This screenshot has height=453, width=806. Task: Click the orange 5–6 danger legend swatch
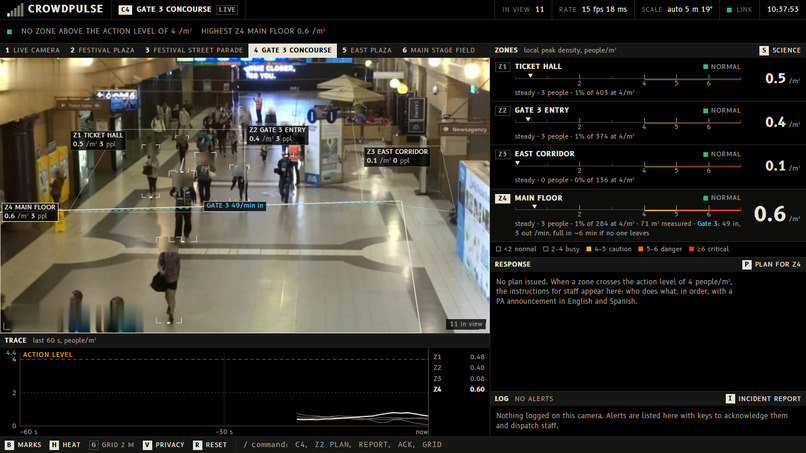point(640,249)
